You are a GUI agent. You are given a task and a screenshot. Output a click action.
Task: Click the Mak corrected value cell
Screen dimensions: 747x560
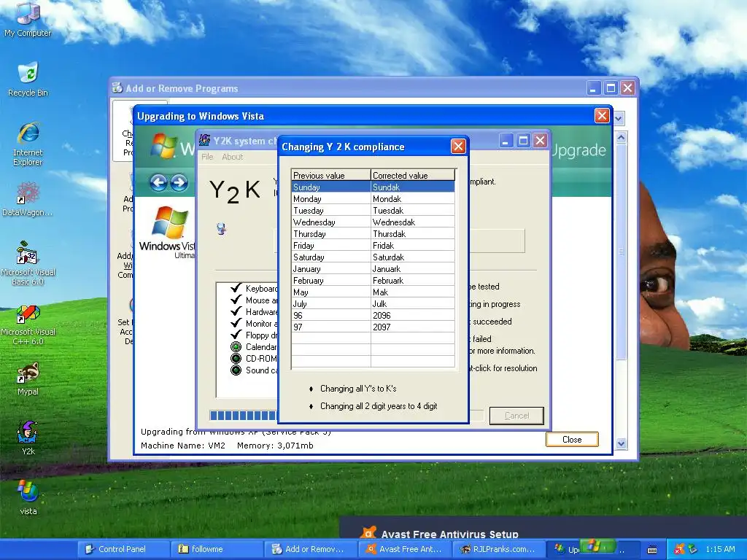click(413, 292)
